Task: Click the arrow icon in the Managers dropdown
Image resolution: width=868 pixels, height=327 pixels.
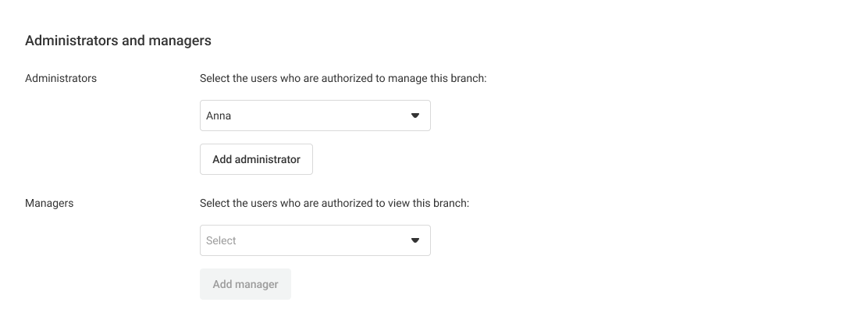Action: pyautogui.click(x=414, y=240)
